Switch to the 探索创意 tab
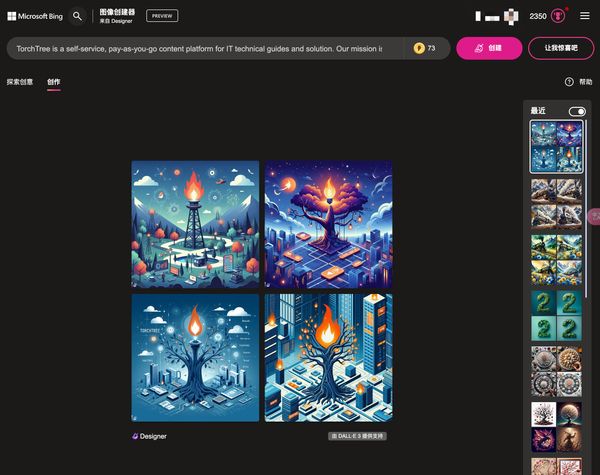This screenshot has height=475, width=600. (x=20, y=82)
